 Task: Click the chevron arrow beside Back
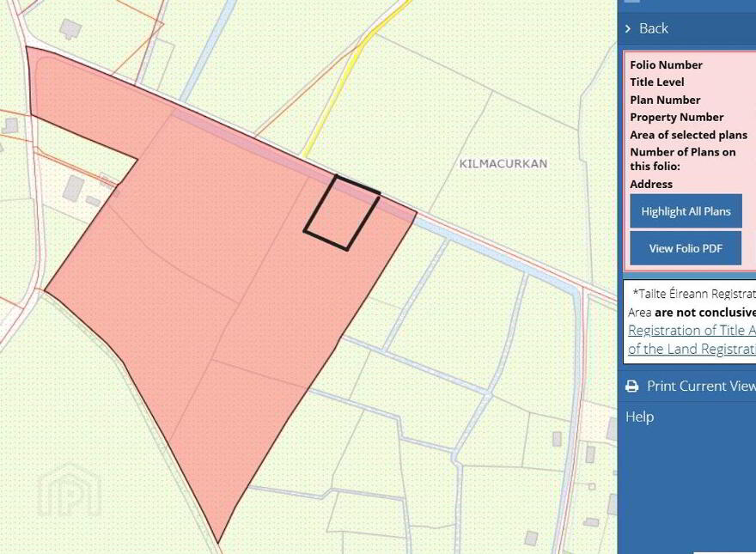[x=628, y=29]
